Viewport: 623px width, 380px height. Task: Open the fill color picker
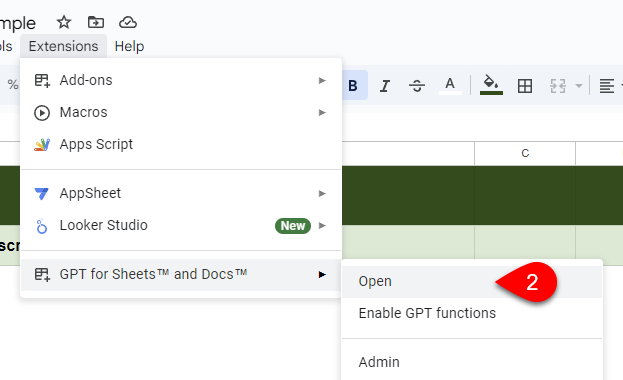click(x=491, y=85)
